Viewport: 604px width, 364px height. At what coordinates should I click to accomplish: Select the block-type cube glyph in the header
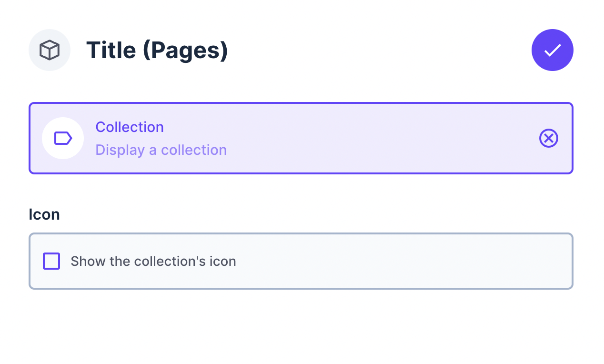point(50,50)
